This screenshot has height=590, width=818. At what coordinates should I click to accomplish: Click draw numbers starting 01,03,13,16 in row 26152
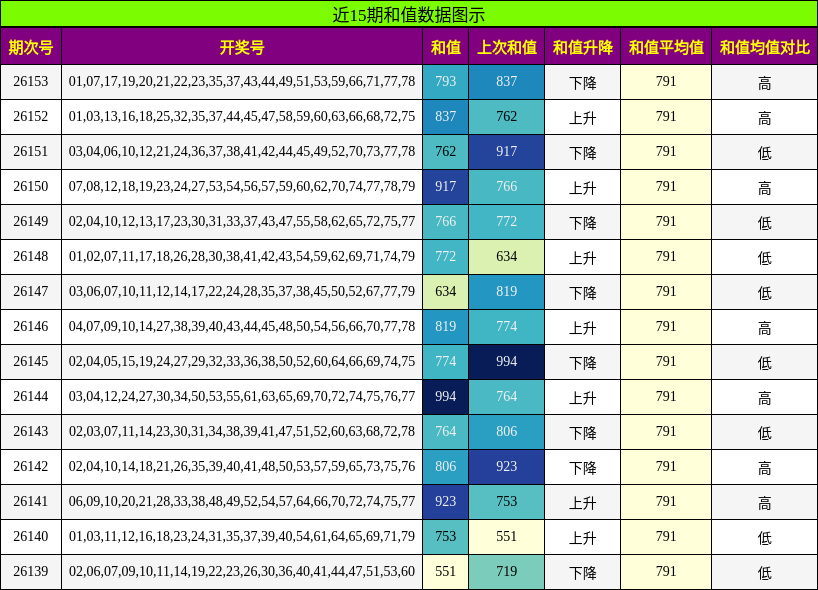coord(242,116)
